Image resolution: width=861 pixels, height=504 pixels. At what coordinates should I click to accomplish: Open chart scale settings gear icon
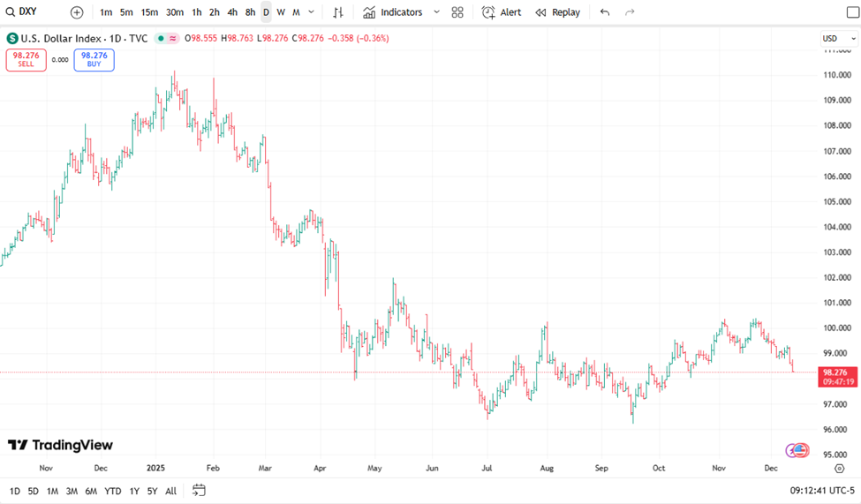click(839, 469)
